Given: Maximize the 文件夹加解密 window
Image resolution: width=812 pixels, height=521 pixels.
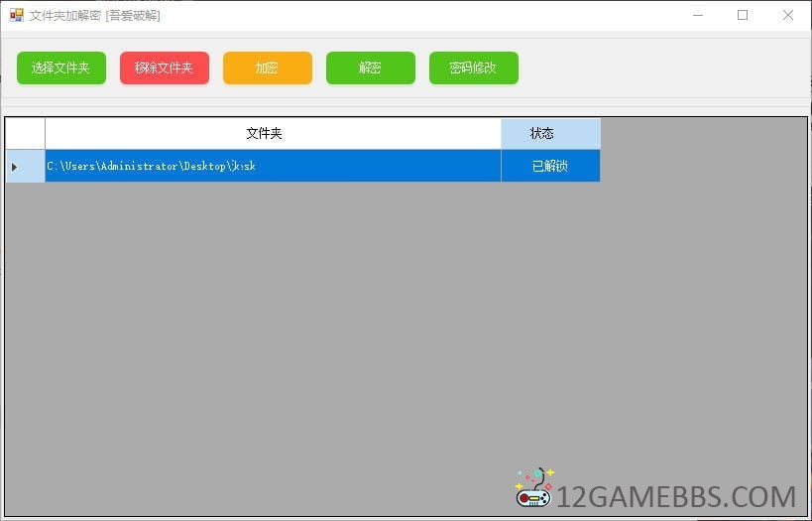Looking at the screenshot, I should tap(743, 15).
